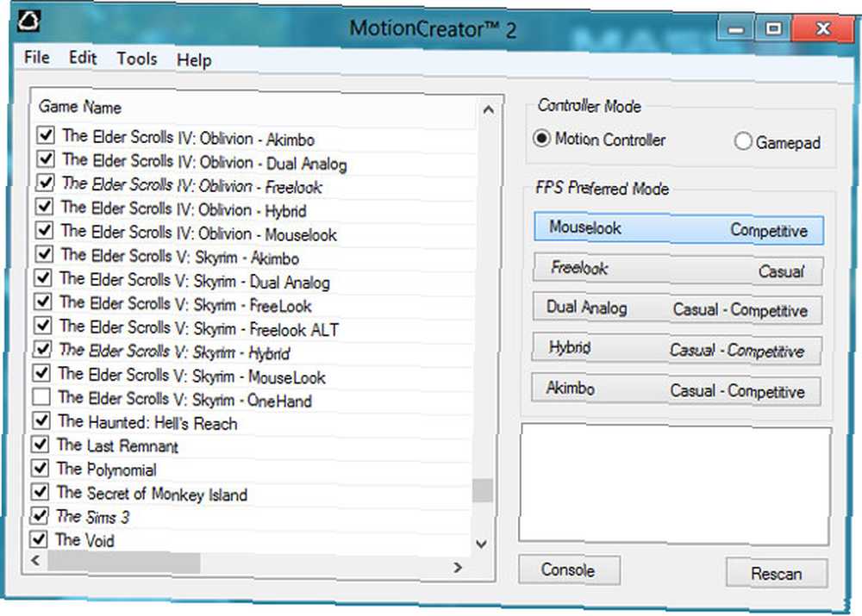
Task: Select 'The Sims 3' row text
Action: (x=93, y=517)
